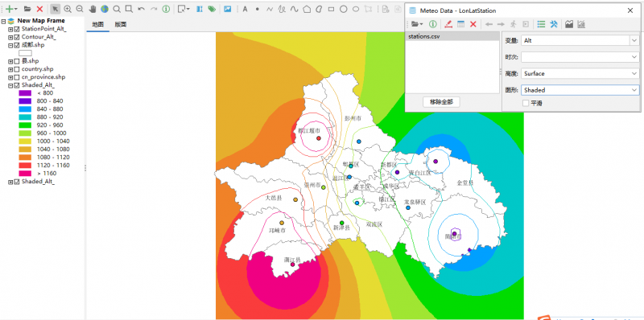Open the 图形 Shaded type dropdown
Screen dimensions: 644x320
(x=580, y=90)
